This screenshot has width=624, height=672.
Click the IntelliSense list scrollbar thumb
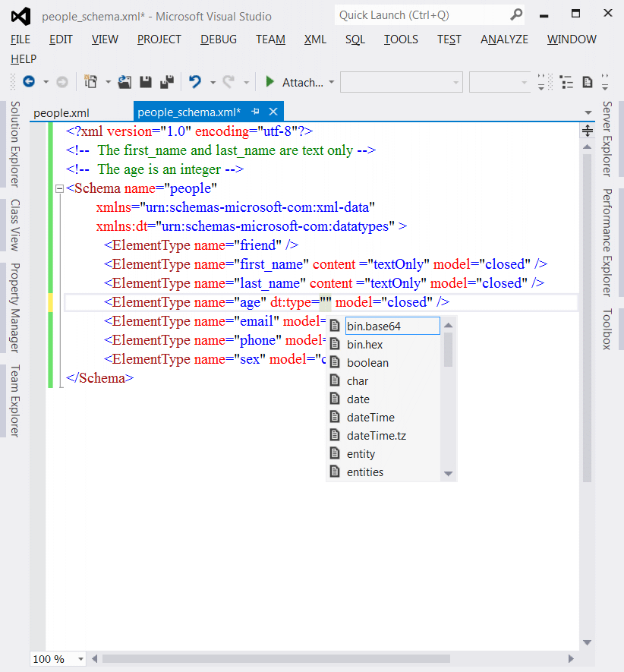[449, 350]
